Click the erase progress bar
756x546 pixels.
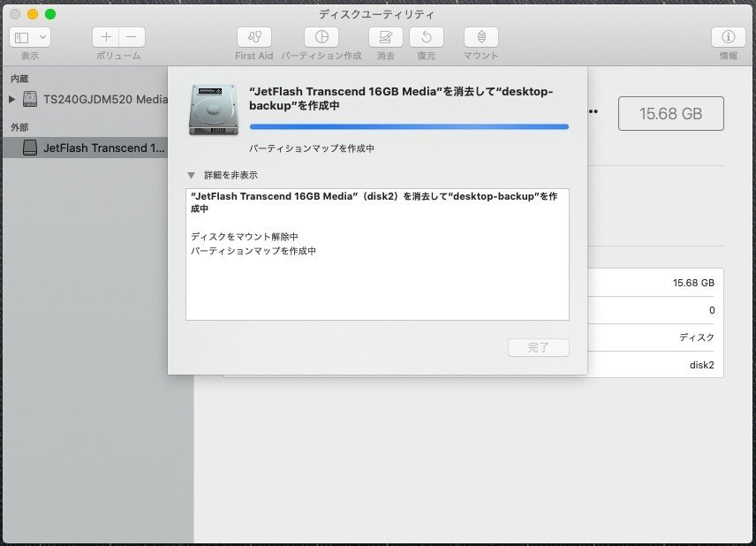[x=409, y=127]
